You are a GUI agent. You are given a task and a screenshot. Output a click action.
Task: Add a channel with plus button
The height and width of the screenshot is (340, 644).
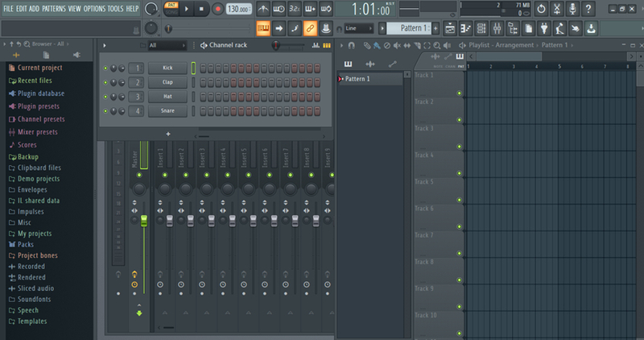click(x=168, y=134)
